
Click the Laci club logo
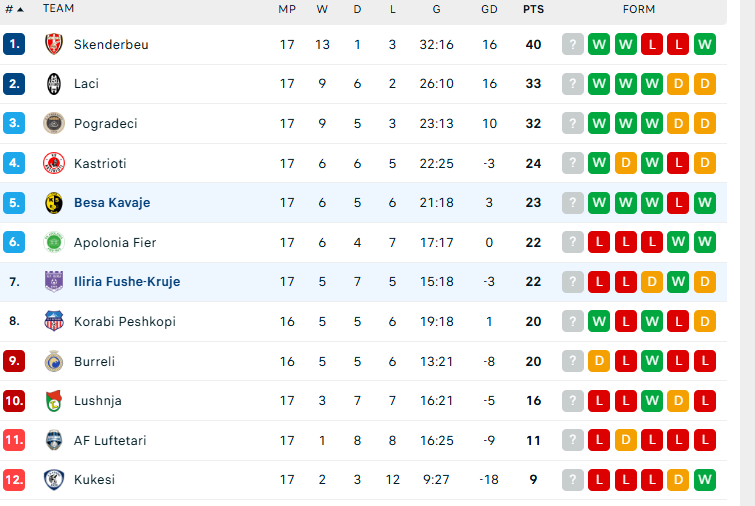[x=54, y=84]
